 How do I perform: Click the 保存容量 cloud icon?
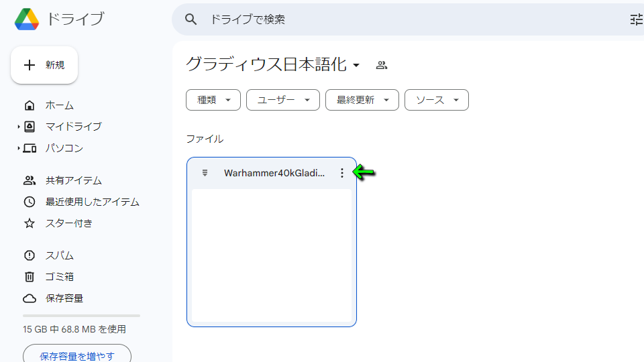29,298
